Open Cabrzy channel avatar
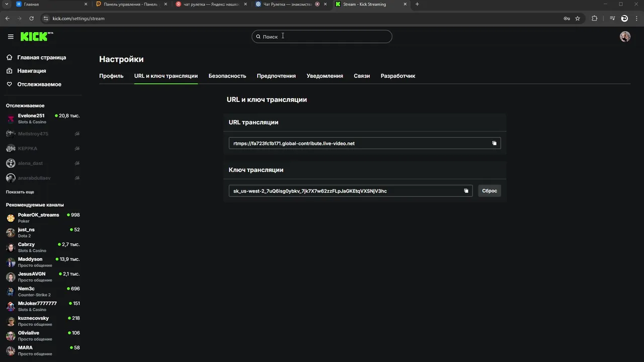 coord(11,247)
